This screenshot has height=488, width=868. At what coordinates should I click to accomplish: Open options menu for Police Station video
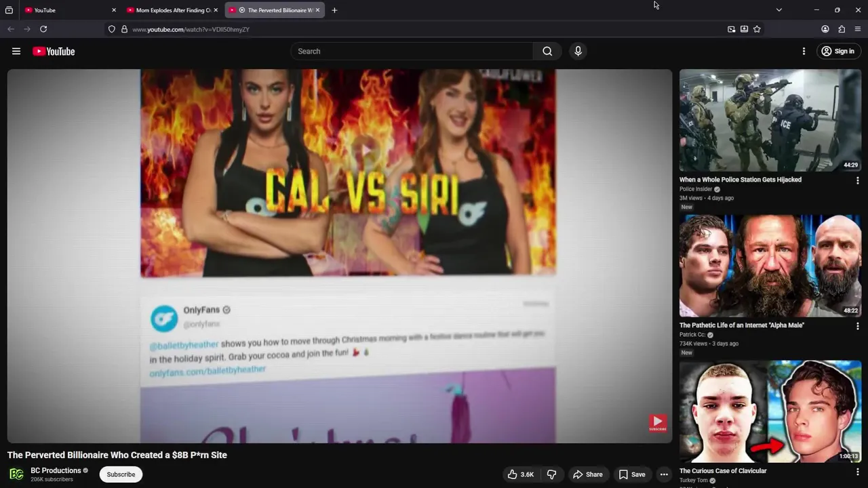(x=857, y=181)
